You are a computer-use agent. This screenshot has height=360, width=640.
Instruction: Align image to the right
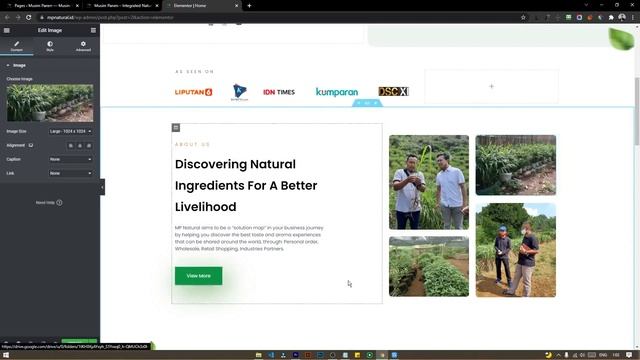(x=89, y=146)
